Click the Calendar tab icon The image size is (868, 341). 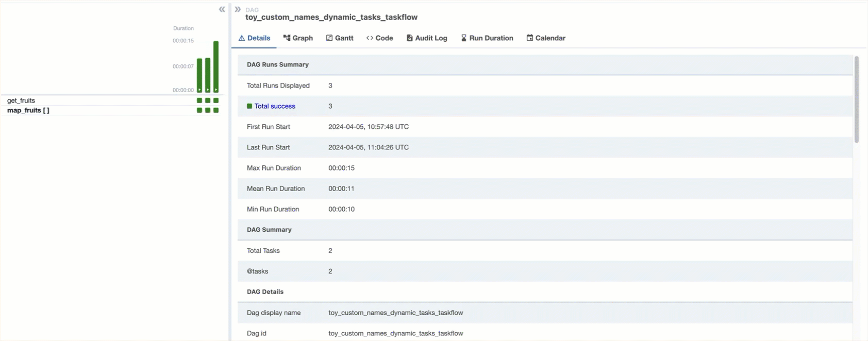point(529,38)
